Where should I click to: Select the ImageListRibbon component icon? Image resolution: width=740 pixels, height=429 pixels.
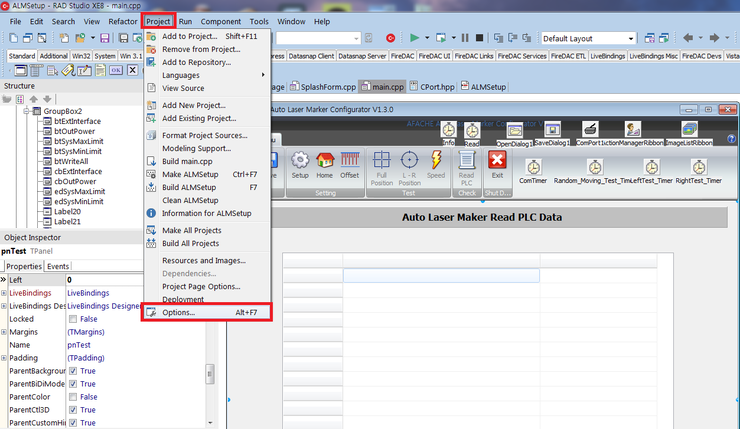pos(689,129)
